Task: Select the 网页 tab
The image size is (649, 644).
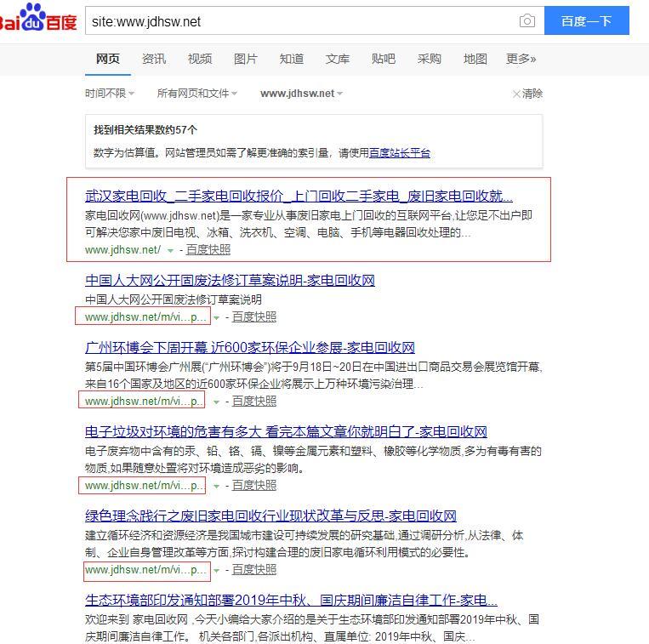Action: (x=108, y=60)
